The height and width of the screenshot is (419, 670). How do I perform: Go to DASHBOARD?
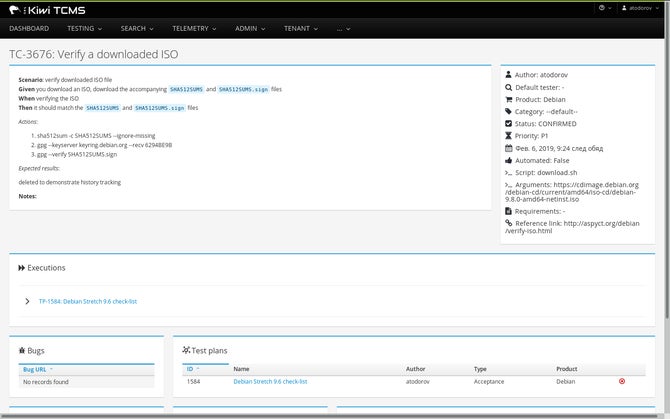[29, 29]
